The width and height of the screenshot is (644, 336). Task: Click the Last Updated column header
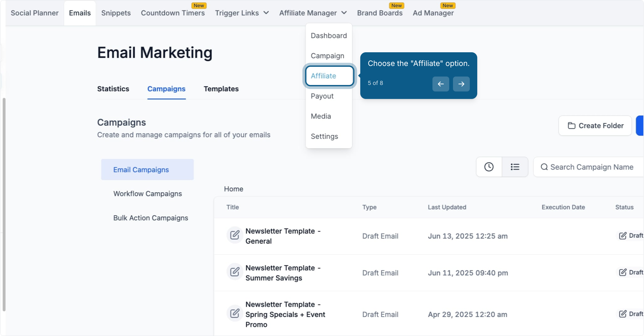(447, 207)
